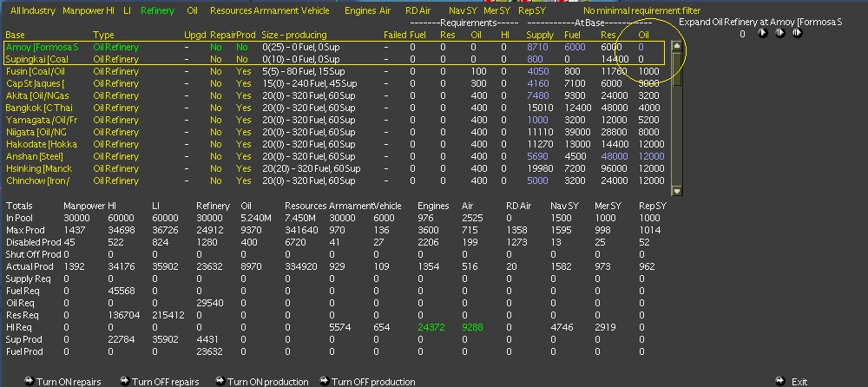868x387 pixels.
Task: Sort list by the Type column header
Action: [103, 35]
